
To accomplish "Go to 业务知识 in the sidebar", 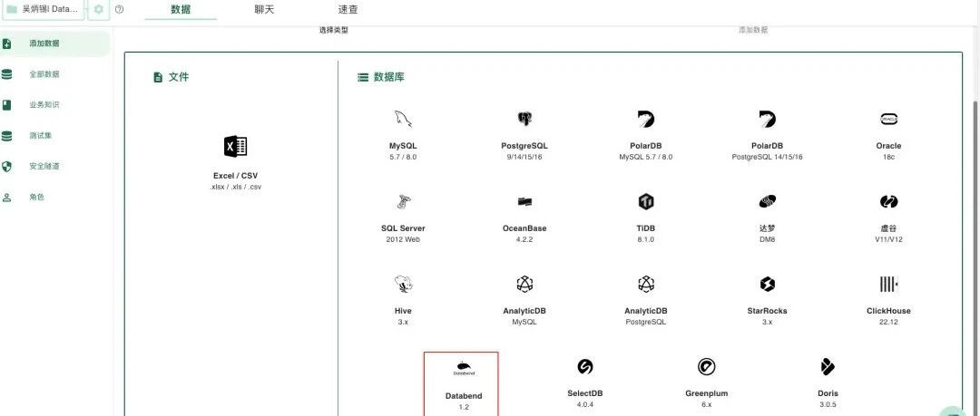I will tap(44, 105).
